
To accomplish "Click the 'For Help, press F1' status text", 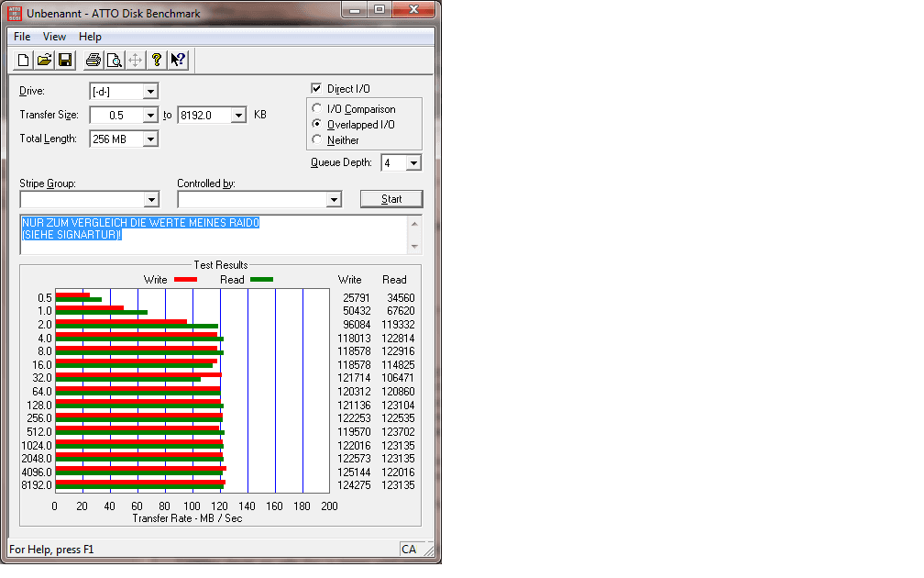I will 51,549.
